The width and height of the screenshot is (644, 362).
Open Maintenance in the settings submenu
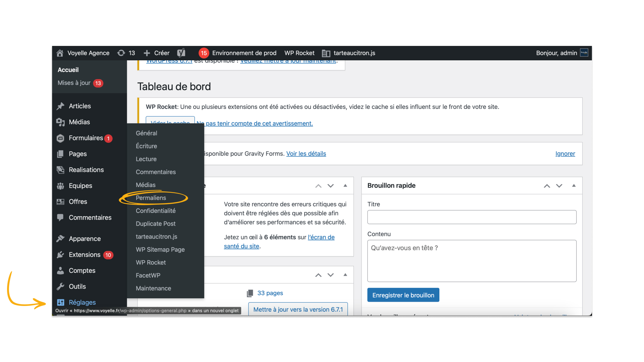[x=153, y=288]
